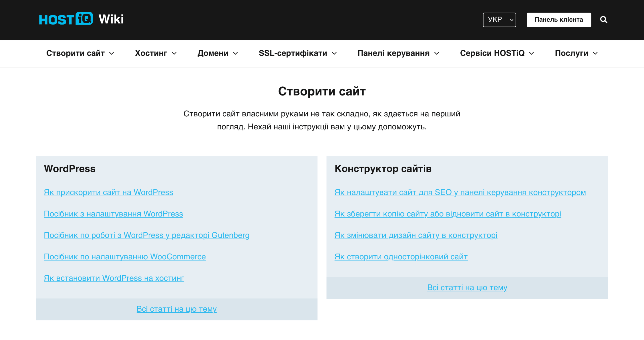This screenshot has width=644, height=340.
Task: Open Як змінювати дизайн сайту link
Action: (x=416, y=235)
